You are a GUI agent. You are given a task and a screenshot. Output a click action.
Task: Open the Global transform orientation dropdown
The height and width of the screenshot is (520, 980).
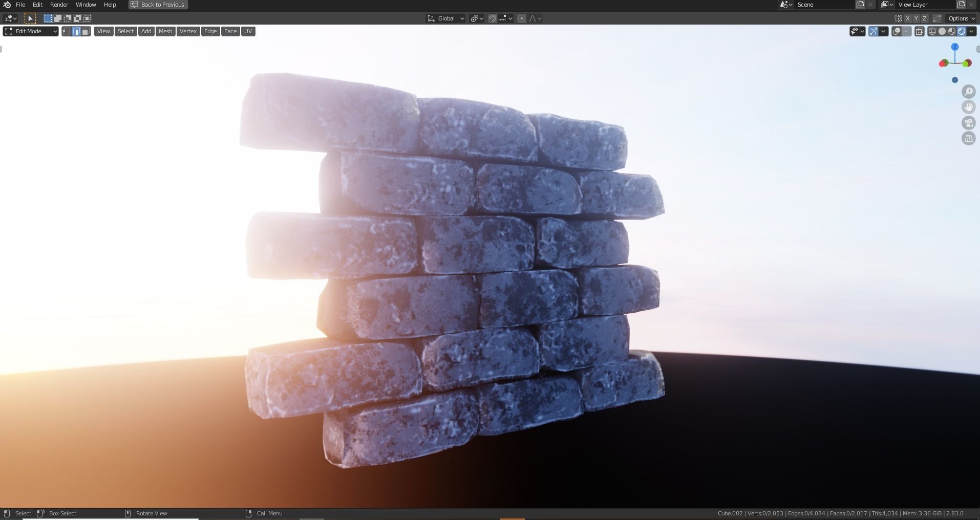(445, 18)
